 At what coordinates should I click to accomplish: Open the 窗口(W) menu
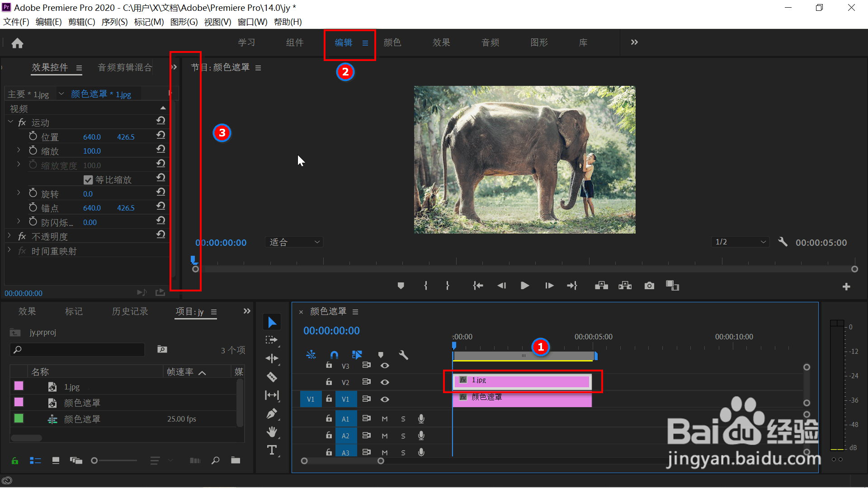pos(252,22)
